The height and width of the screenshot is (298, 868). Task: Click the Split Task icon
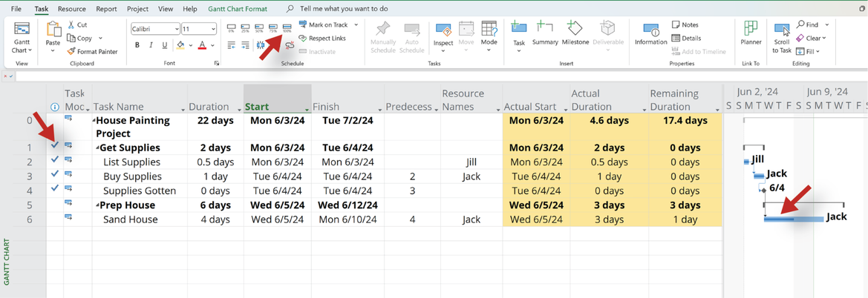[261, 45]
